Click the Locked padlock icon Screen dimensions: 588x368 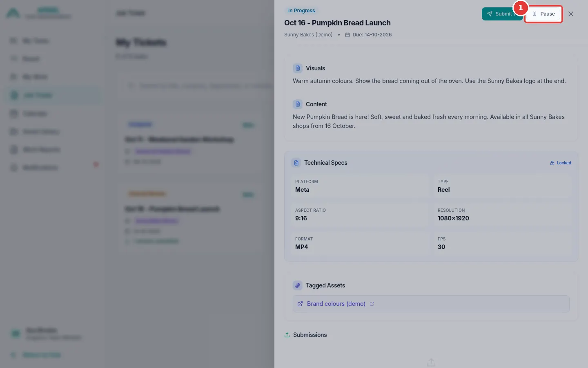pos(552,163)
